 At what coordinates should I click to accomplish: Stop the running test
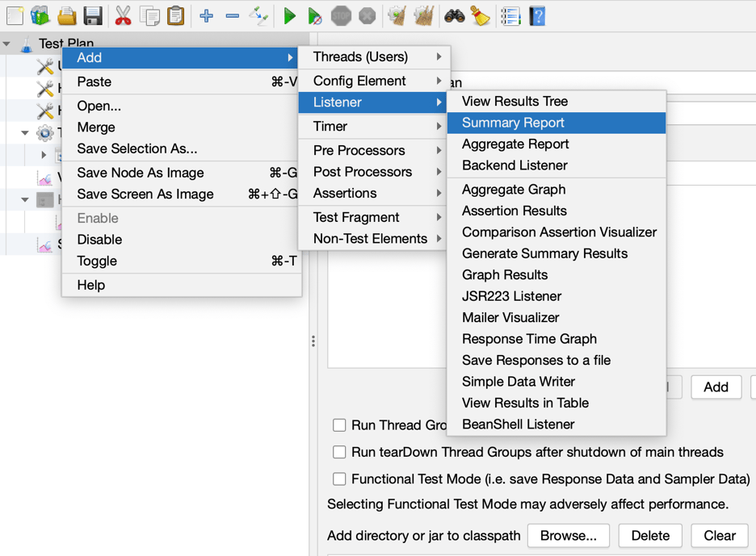pos(342,15)
